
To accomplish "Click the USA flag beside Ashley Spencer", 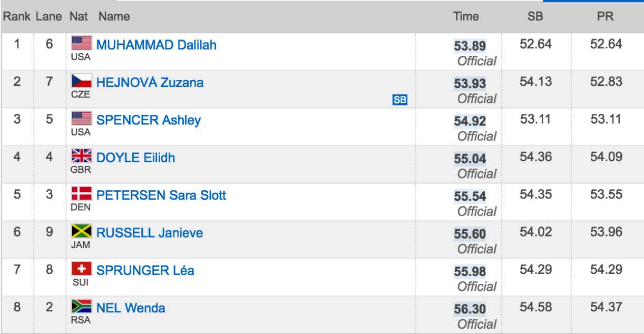I will click(82, 118).
